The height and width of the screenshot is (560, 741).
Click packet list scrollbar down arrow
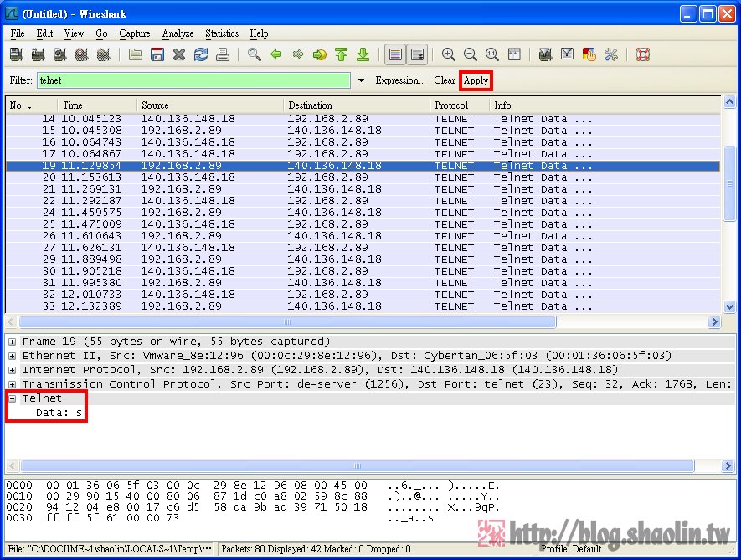pos(729,306)
